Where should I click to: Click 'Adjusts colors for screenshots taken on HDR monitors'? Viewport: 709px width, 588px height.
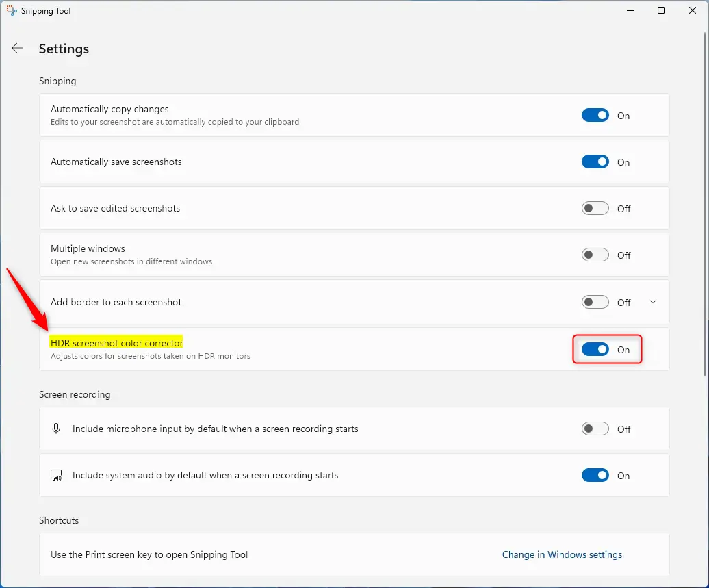(150, 356)
